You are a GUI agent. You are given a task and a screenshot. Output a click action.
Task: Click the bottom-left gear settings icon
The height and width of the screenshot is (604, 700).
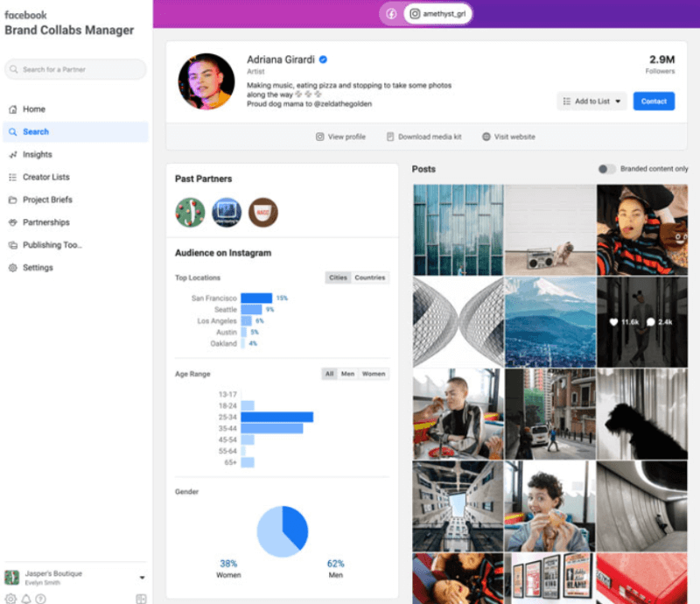pyautogui.click(x=10, y=599)
